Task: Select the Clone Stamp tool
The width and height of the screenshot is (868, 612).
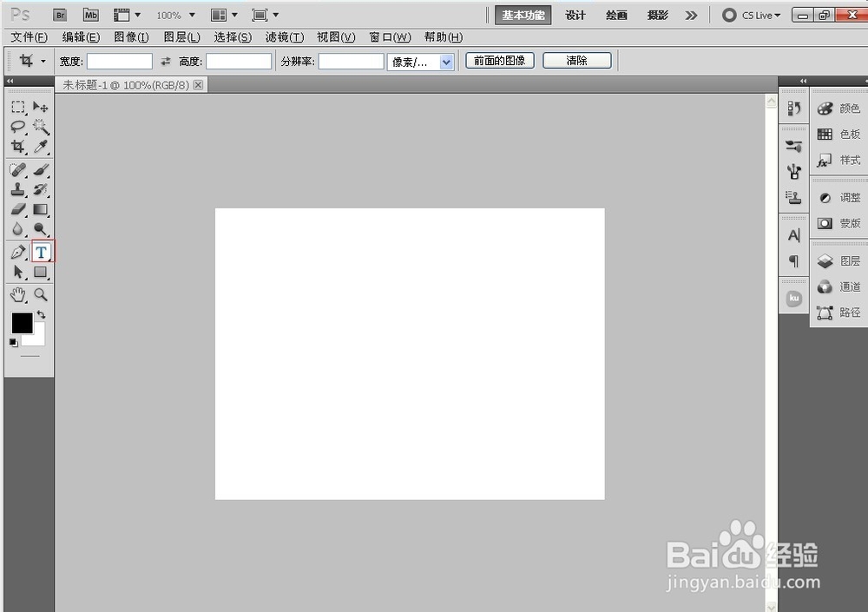Action: (17, 189)
